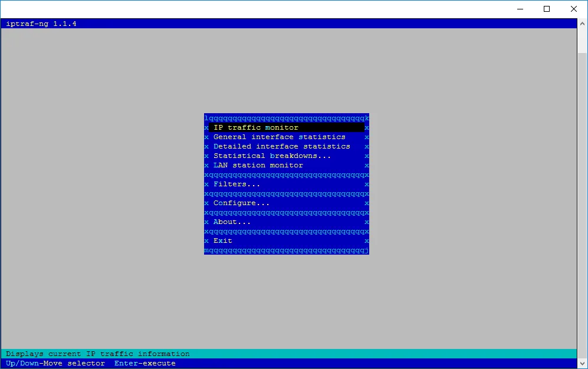Click the iptraf-ng 1.1.4 title text
This screenshot has width=588, height=369.
tap(41, 24)
